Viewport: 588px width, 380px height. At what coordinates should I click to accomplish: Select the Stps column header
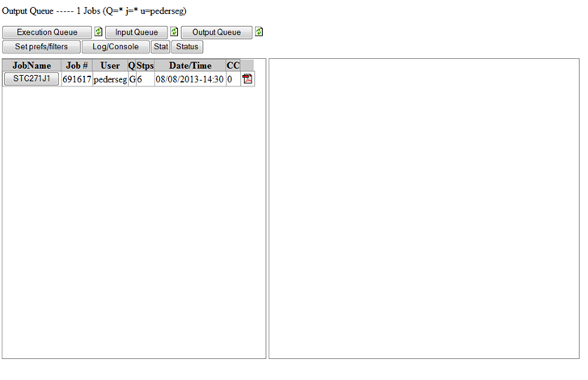[145, 65]
